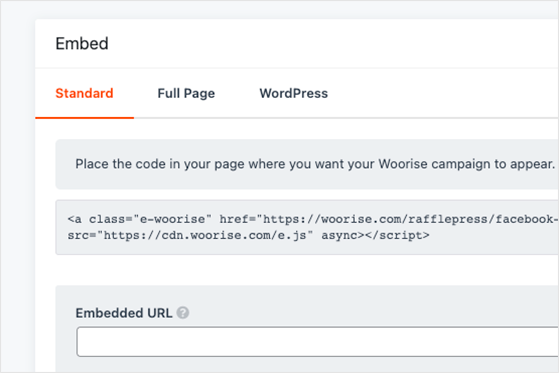The width and height of the screenshot is (559, 373).
Task: Click inside the embed code box
Action: [307, 228]
